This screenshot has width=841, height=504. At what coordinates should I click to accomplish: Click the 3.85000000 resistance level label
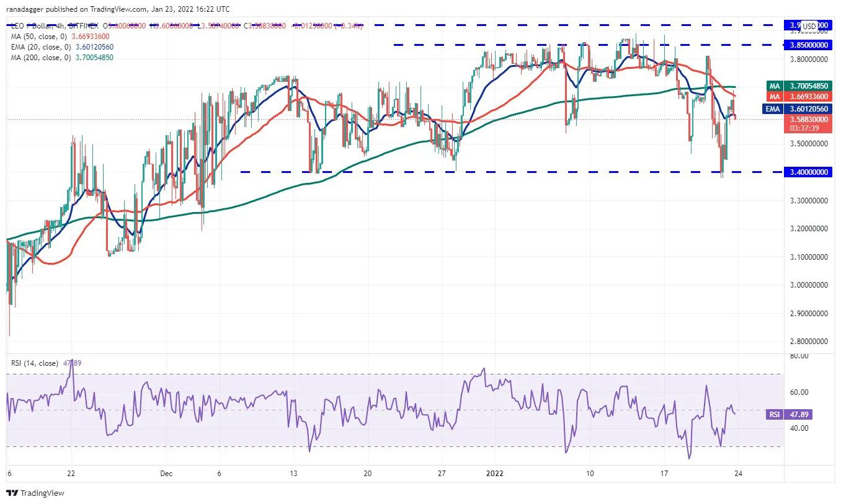(806, 45)
